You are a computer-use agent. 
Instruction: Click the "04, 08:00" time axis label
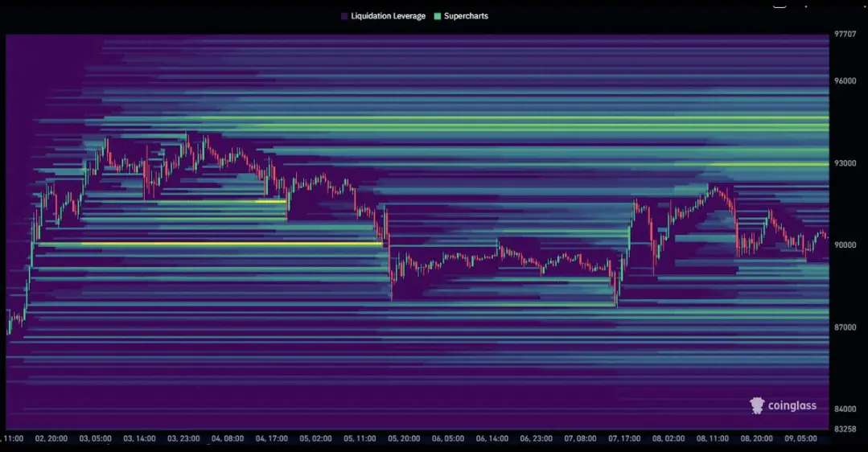click(228, 438)
